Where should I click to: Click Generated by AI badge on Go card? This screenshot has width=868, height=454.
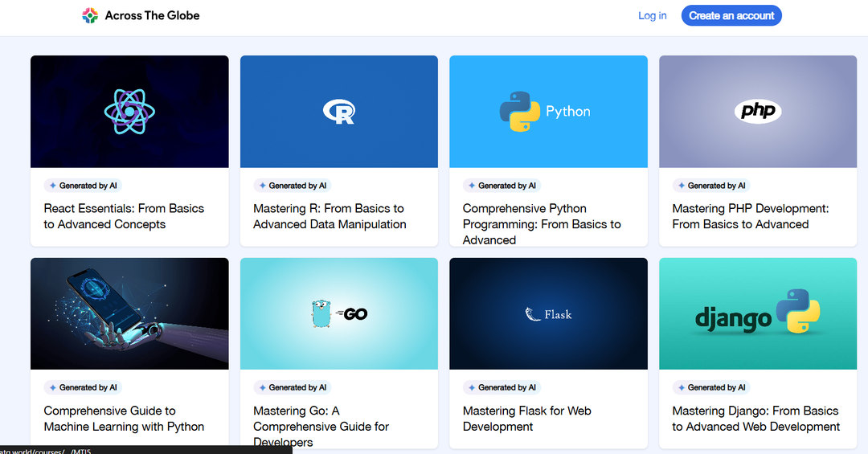click(x=293, y=387)
